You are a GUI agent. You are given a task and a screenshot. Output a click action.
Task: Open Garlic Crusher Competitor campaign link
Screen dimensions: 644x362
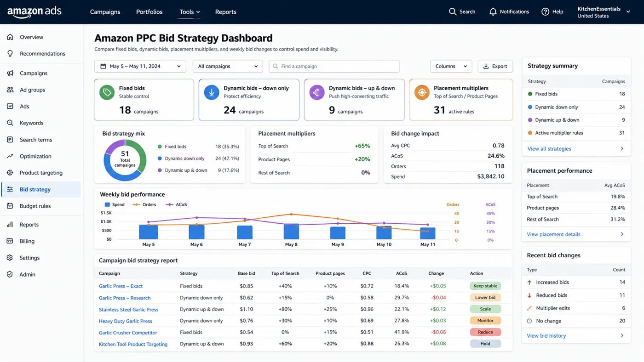click(128, 333)
